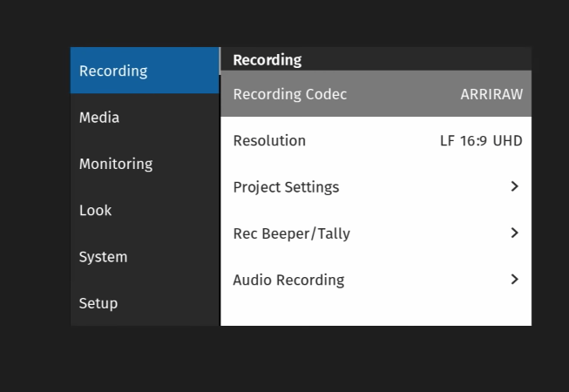Select the Setup menu section
Screen dimensions: 569x392
pos(98,303)
